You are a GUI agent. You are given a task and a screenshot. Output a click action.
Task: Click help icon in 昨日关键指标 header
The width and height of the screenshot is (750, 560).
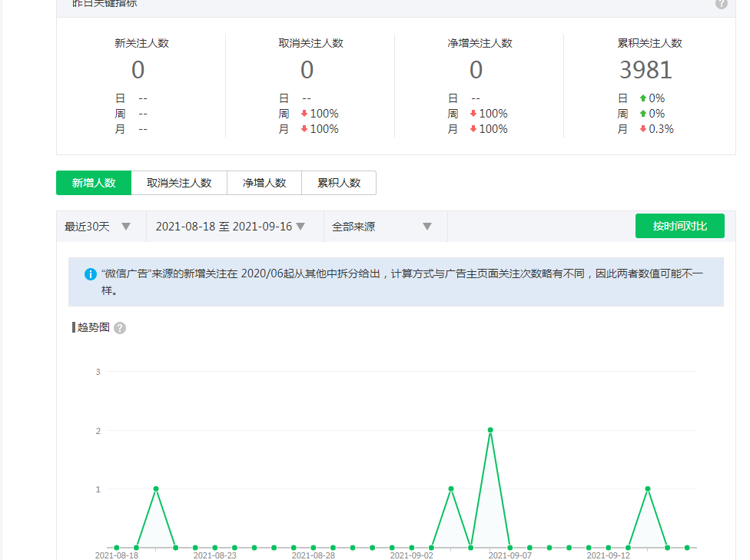[x=721, y=3]
